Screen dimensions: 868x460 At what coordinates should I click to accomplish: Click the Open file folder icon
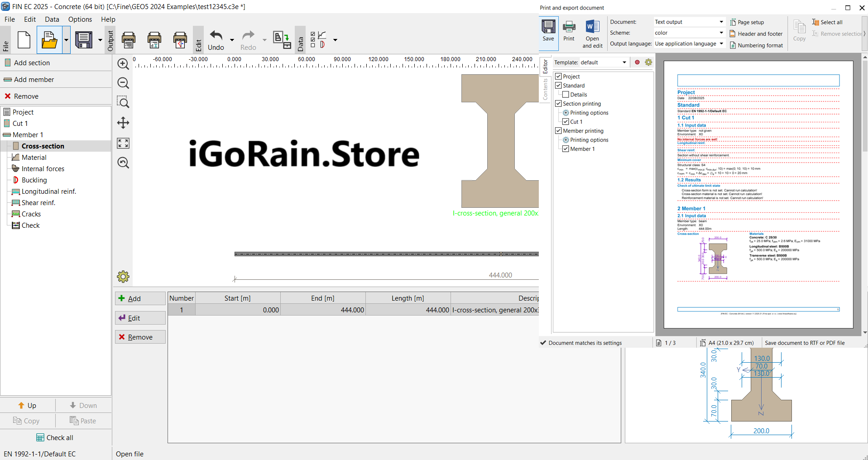coord(49,40)
